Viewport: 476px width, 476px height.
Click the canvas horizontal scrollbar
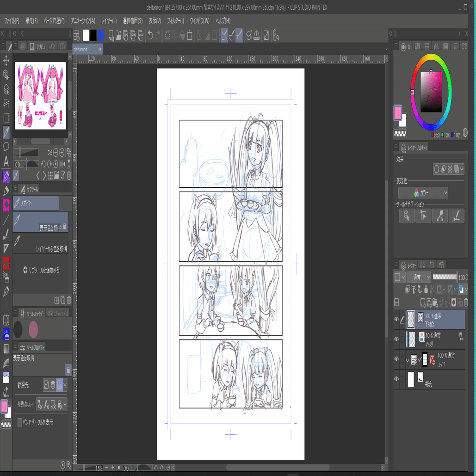pyautogui.click(x=278, y=468)
